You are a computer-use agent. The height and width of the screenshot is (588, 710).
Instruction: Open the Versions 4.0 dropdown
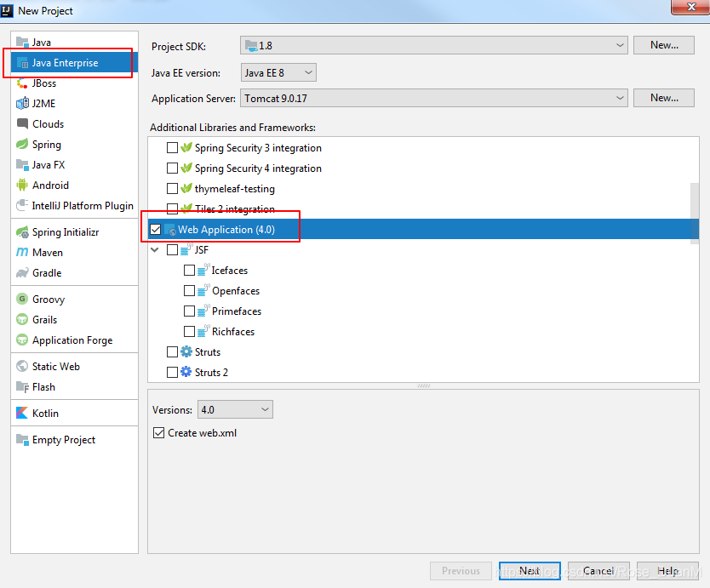(x=235, y=409)
